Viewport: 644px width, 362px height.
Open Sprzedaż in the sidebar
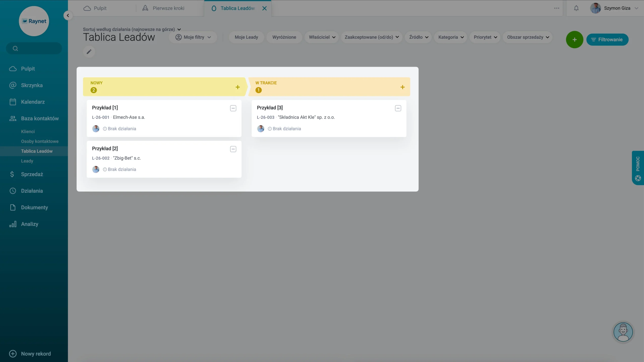tap(32, 174)
